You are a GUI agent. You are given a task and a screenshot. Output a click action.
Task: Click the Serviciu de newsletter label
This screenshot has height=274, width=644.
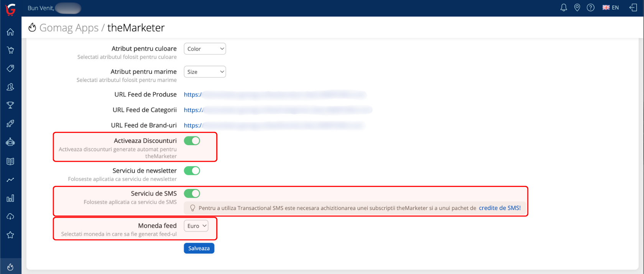pyautogui.click(x=145, y=171)
